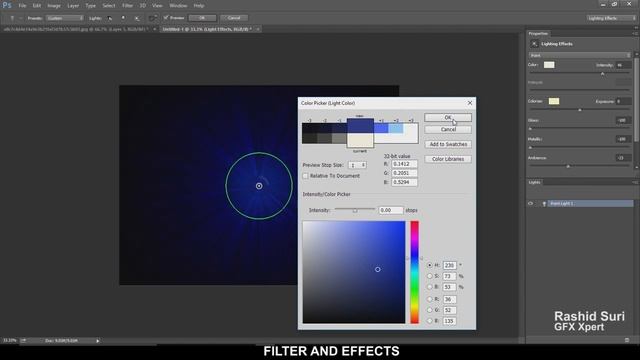640x360 pixels.
Task: Hide Point Light 1 using the eye icon
Action: coord(531,203)
